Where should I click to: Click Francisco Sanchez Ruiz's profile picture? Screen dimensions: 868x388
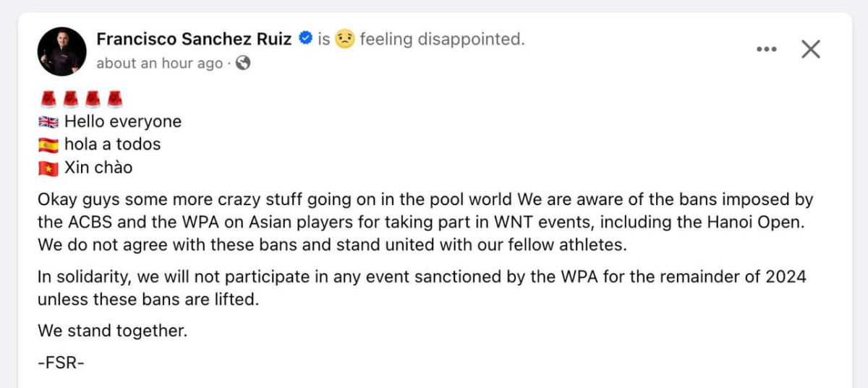click(x=62, y=52)
